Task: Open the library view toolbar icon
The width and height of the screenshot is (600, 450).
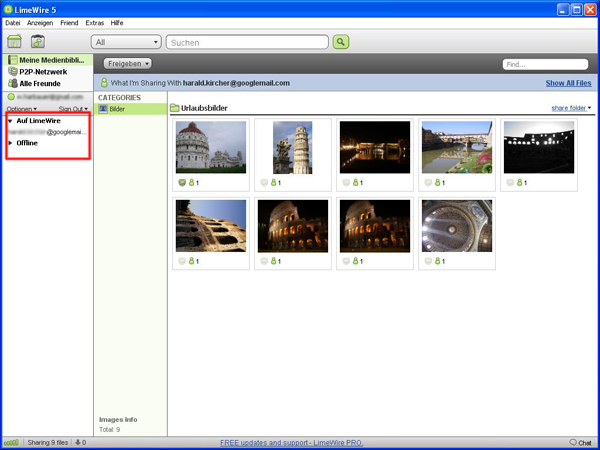Action: coord(15,42)
